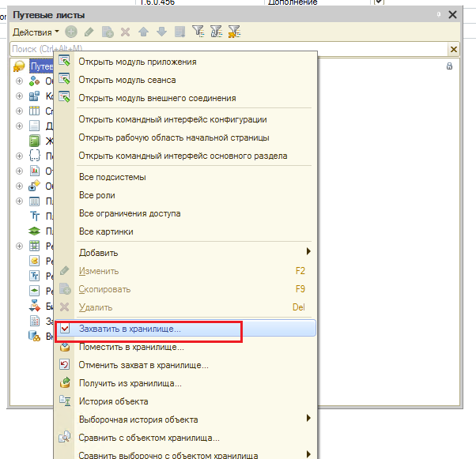Expand the tree node with columns table icon
Screen dimensions: 476x459
19,111
